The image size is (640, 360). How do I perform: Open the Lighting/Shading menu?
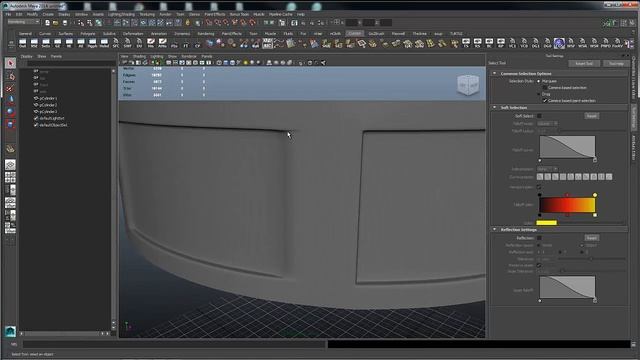(121, 14)
